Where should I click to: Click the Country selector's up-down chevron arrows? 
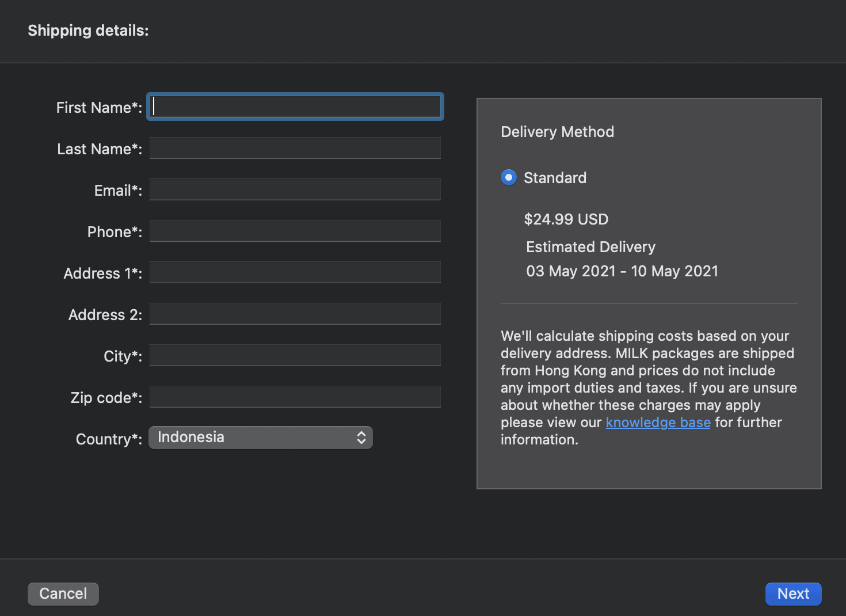click(361, 438)
